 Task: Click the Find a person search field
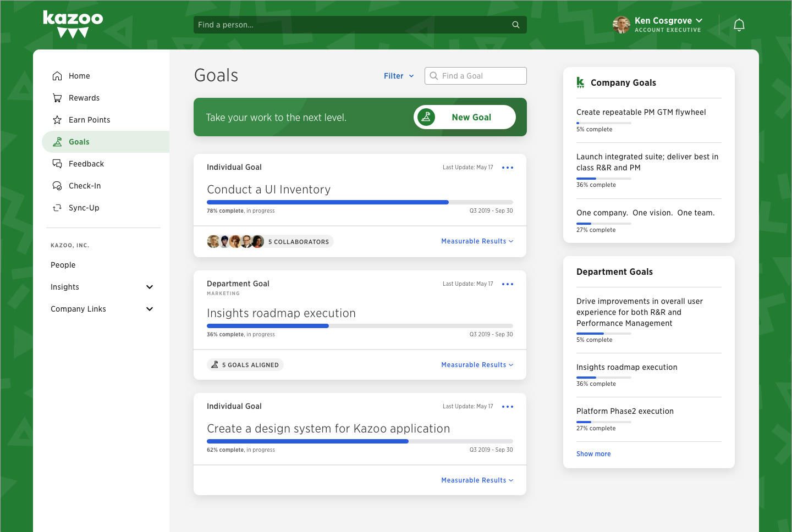click(x=360, y=25)
